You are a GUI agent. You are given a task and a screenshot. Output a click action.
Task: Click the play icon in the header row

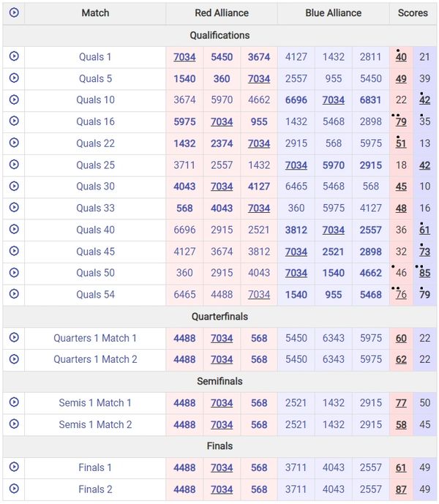[x=14, y=12]
